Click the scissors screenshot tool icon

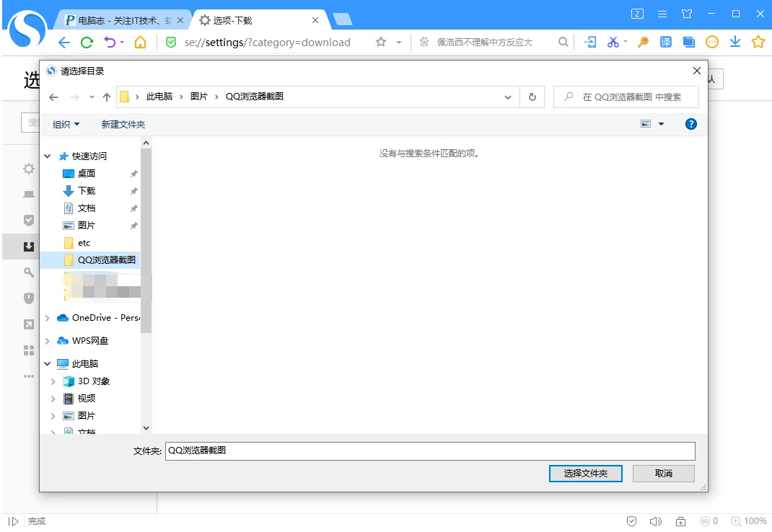(613, 43)
